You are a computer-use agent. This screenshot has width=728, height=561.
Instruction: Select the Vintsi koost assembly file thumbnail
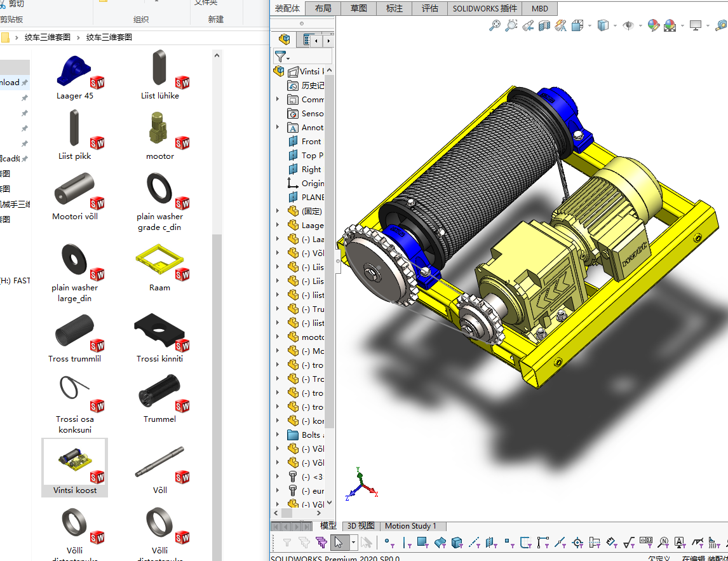pos(75,467)
